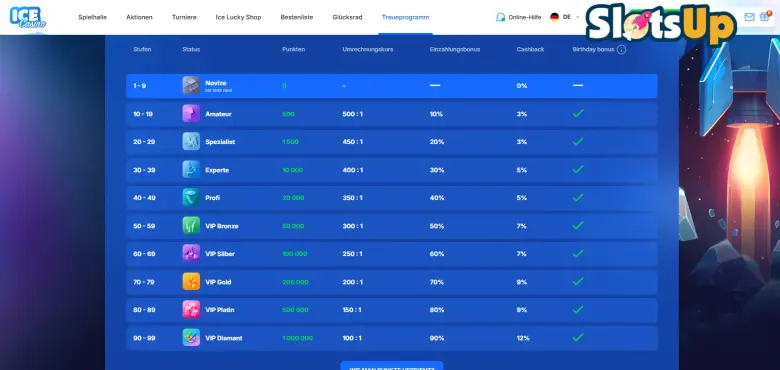Viewport: 780px width, 370px height.
Task: Click the '1 000 000' points value
Action: coord(297,338)
